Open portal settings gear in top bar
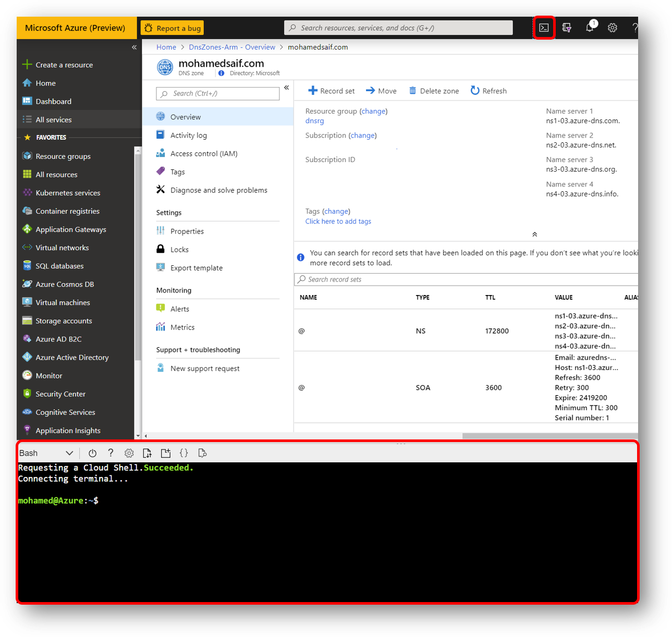 pyautogui.click(x=613, y=28)
